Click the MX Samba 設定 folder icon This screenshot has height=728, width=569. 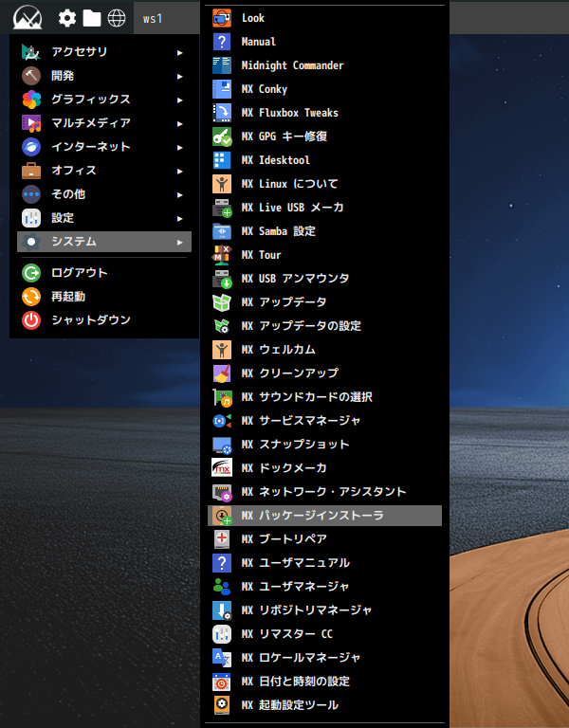222,231
